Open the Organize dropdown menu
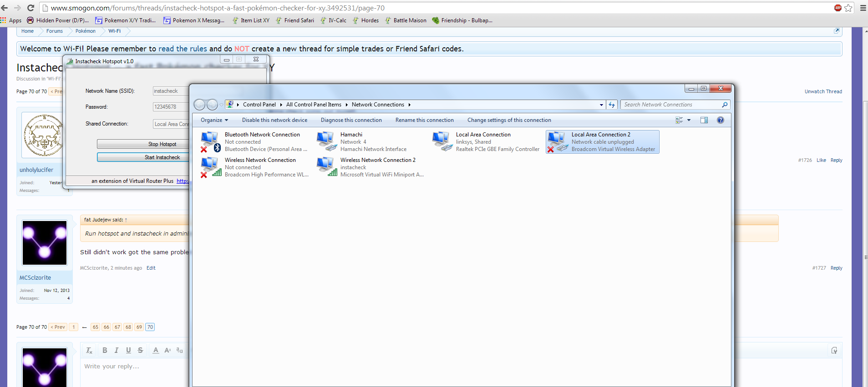 point(214,120)
